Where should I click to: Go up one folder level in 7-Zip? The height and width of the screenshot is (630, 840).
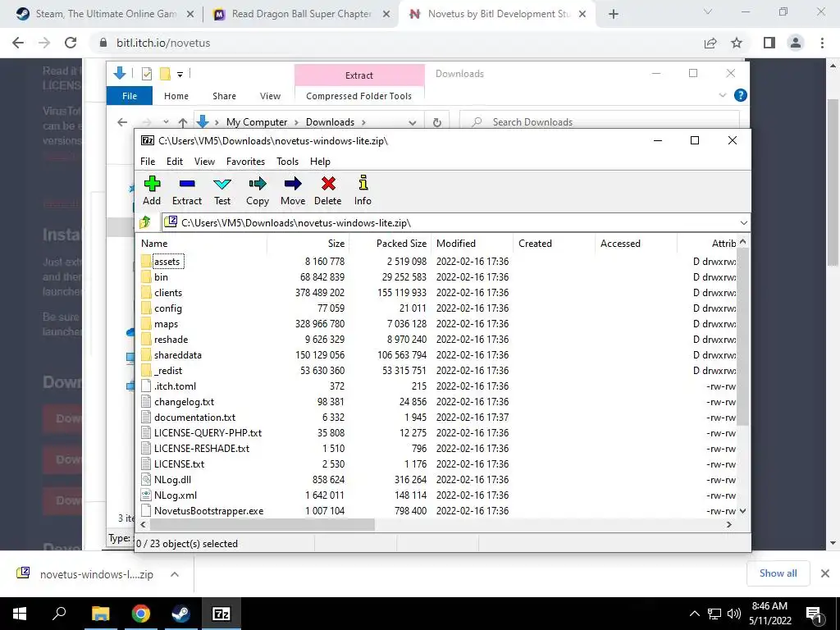[x=144, y=222]
